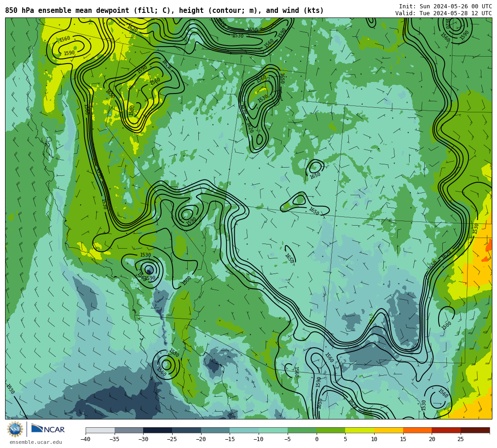
Task: Open the ensemble.ucar.edu link text
Action: point(36,442)
